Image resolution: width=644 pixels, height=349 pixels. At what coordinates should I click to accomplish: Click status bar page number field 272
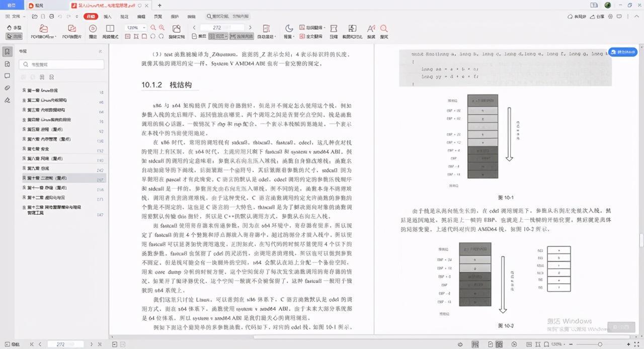[65, 344]
